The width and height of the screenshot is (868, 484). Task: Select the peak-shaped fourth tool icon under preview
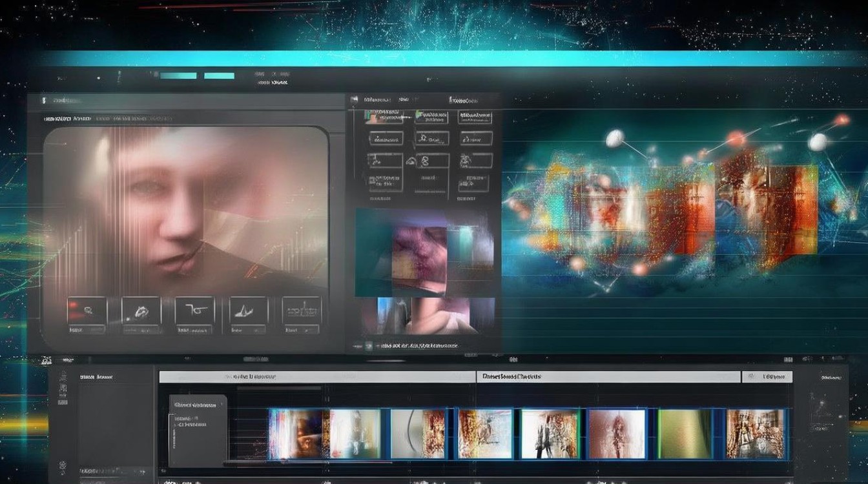coord(248,311)
